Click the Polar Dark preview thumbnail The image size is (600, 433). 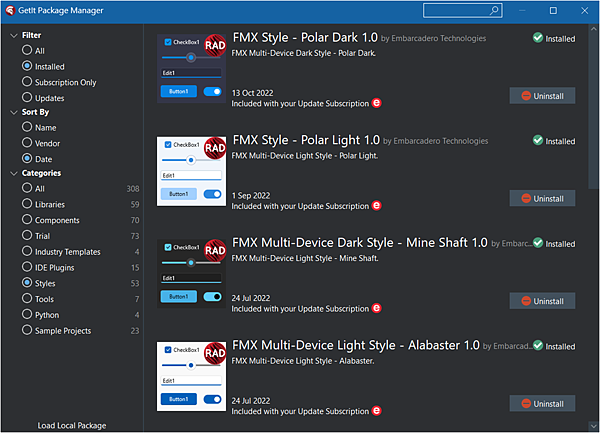click(x=191, y=69)
